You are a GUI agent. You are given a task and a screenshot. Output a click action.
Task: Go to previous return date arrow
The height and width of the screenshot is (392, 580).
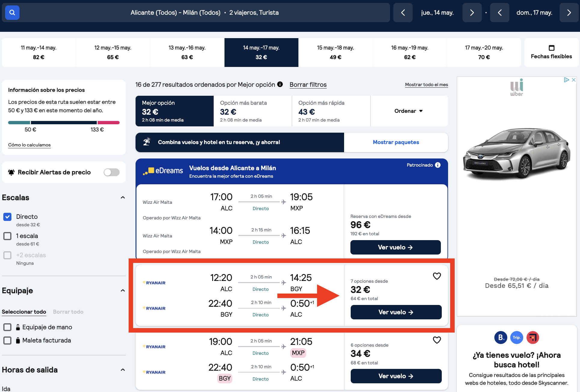tap(500, 13)
